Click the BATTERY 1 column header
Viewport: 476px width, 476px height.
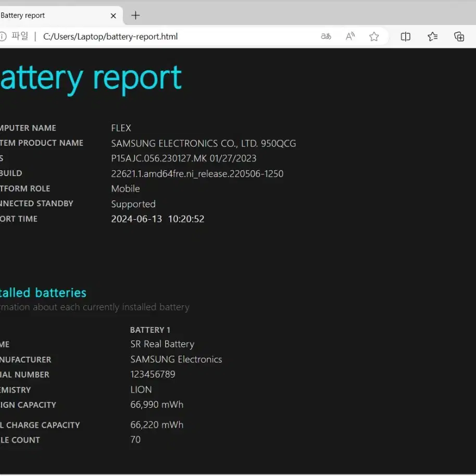[150, 330]
